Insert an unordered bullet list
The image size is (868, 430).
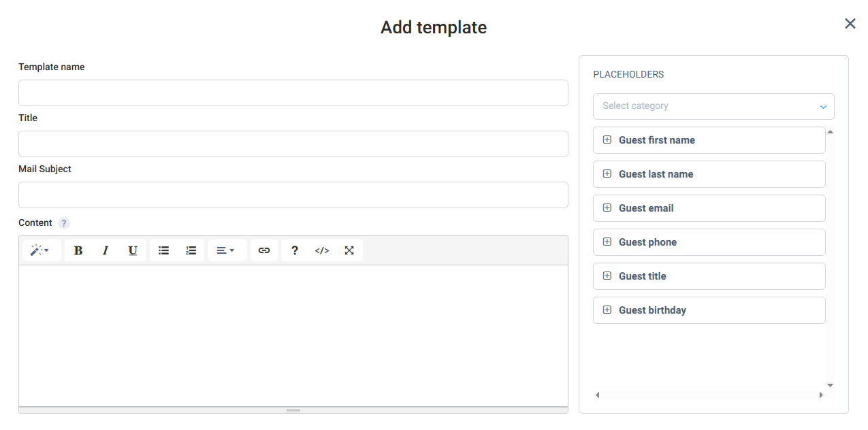(x=163, y=250)
